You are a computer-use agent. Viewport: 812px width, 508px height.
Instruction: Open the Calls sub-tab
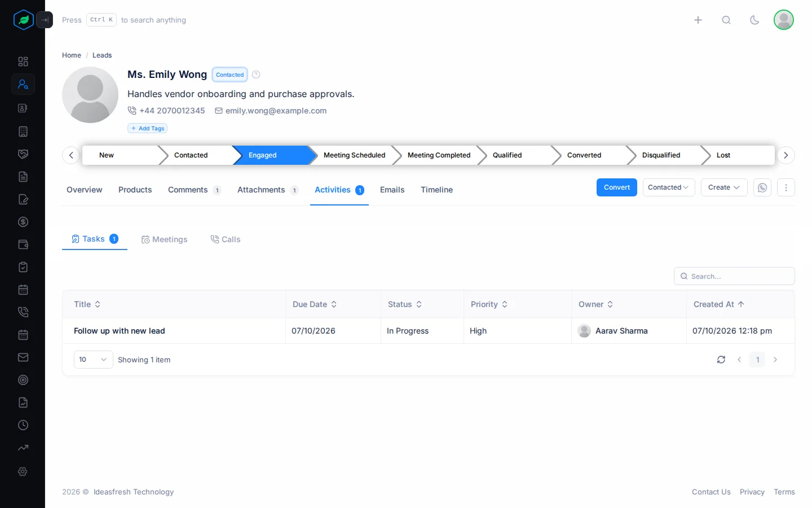[x=226, y=239]
